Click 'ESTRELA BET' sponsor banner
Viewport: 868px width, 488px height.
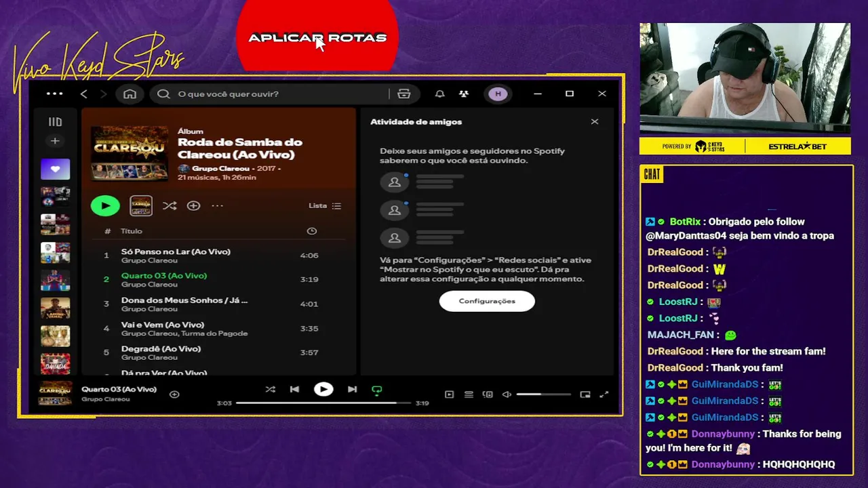[798, 146]
